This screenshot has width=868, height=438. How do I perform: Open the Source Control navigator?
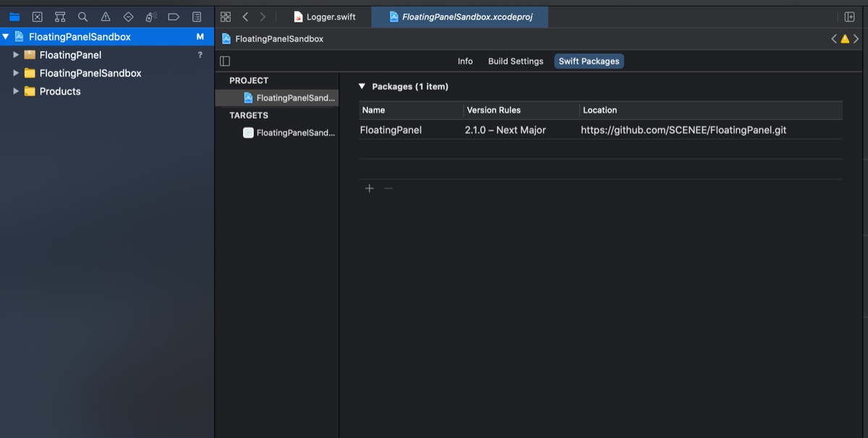pyautogui.click(x=38, y=17)
